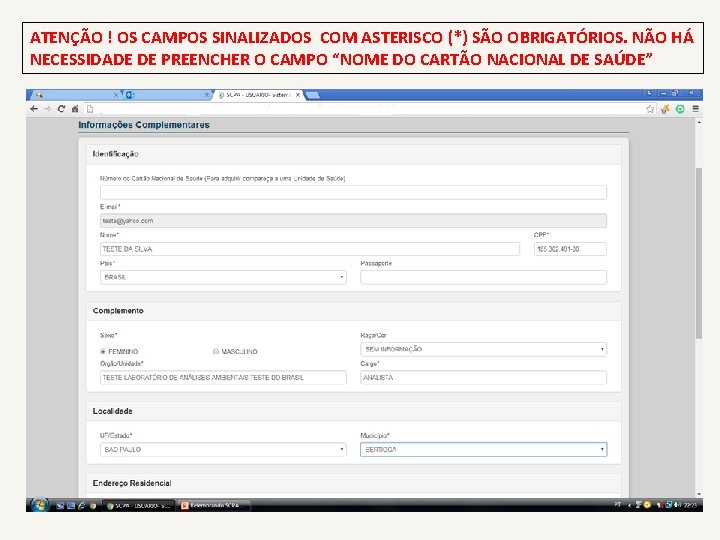Open the PowerPoint taskbar window button
Screen dimensions: 720x540
click(x=214, y=506)
